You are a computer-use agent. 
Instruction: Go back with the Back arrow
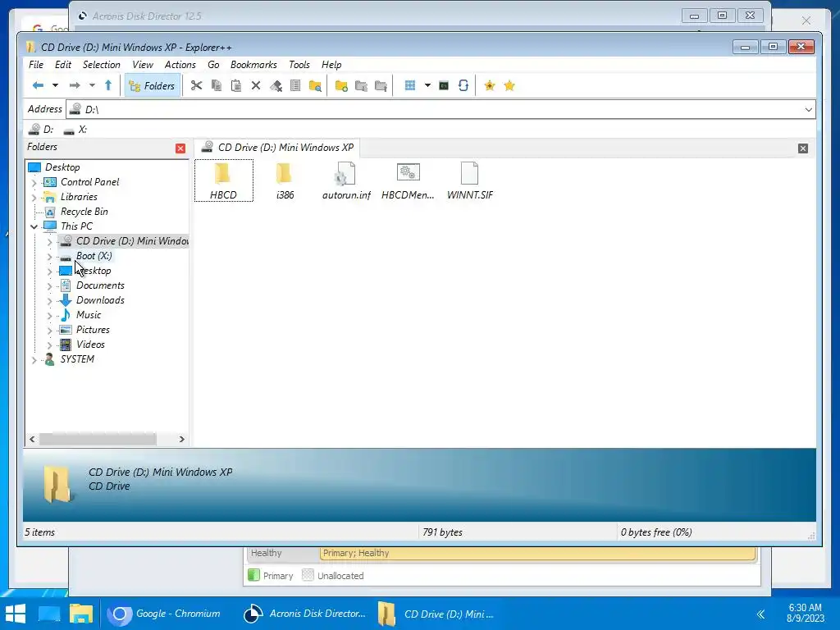(38, 85)
